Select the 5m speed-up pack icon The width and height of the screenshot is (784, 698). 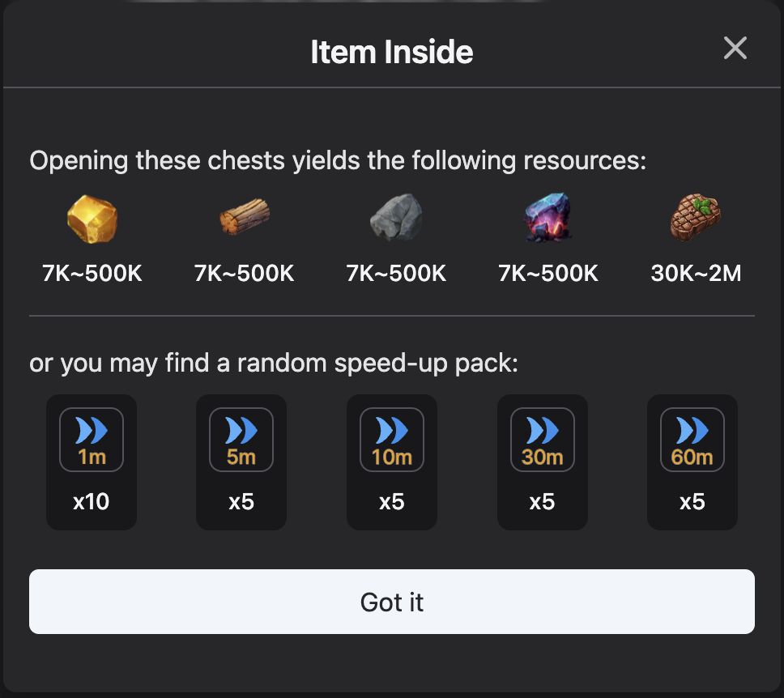click(241, 440)
